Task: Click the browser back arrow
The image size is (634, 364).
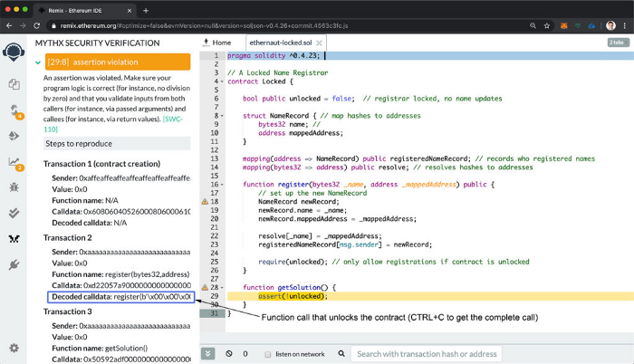Action: [9, 25]
